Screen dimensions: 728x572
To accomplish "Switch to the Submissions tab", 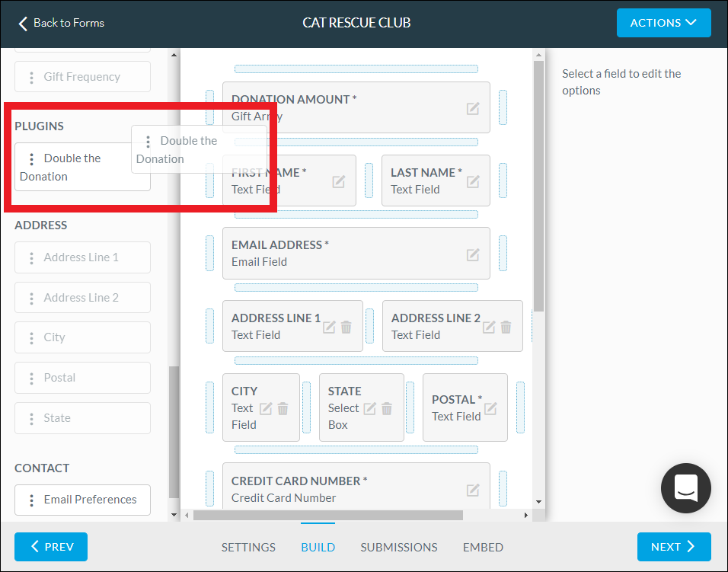I will (x=399, y=548).
